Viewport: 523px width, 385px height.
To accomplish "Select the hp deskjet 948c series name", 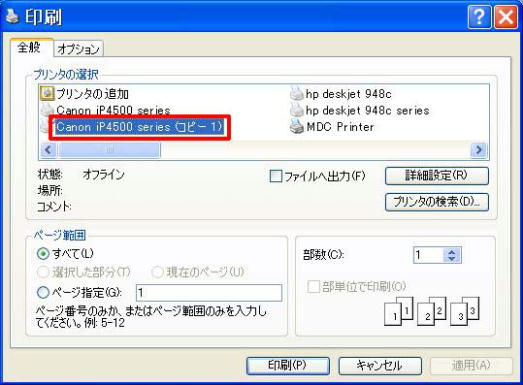I will (367, 110).
